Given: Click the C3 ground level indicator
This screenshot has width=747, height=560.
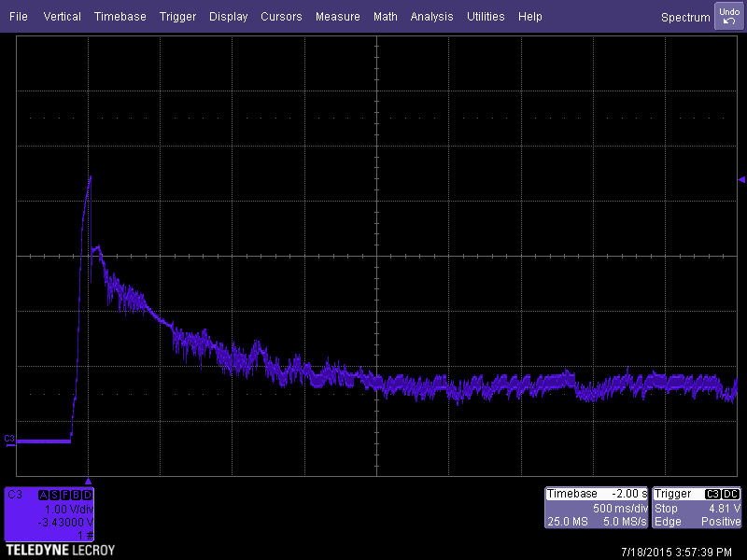Looking at the screenshot, I should click(9, 439).
